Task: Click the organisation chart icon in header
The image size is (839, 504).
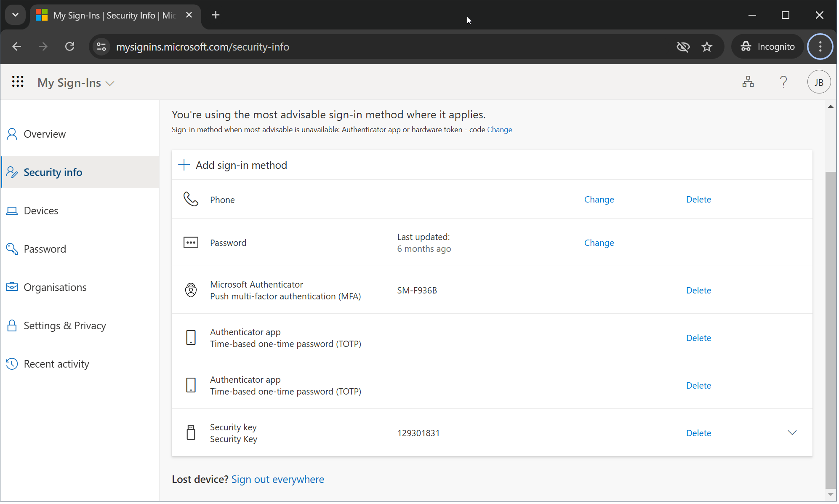Action: coord(748,82)
